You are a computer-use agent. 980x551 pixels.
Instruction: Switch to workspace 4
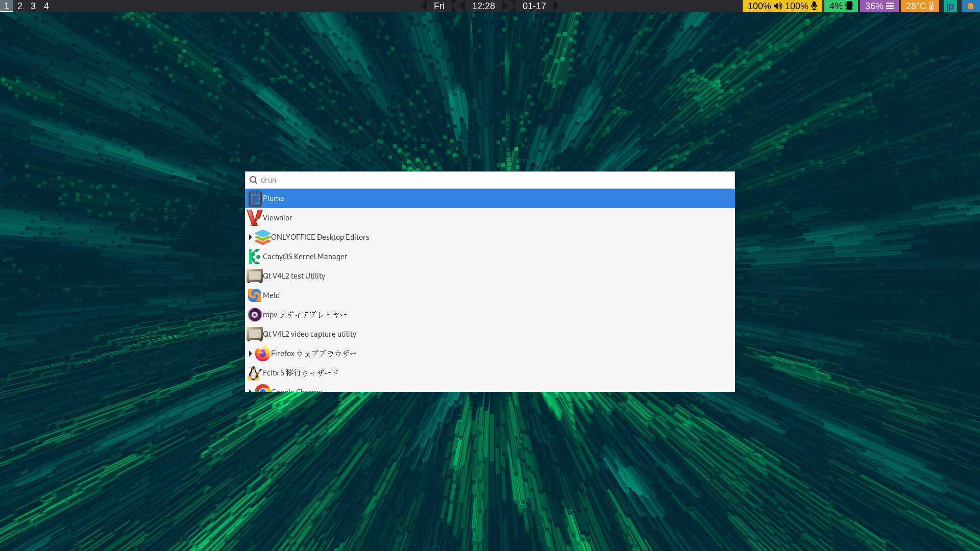point(46,6)
